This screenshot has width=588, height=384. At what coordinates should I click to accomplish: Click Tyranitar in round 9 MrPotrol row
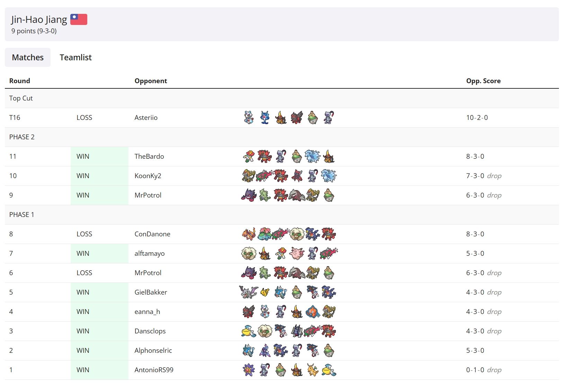point(265,195)
